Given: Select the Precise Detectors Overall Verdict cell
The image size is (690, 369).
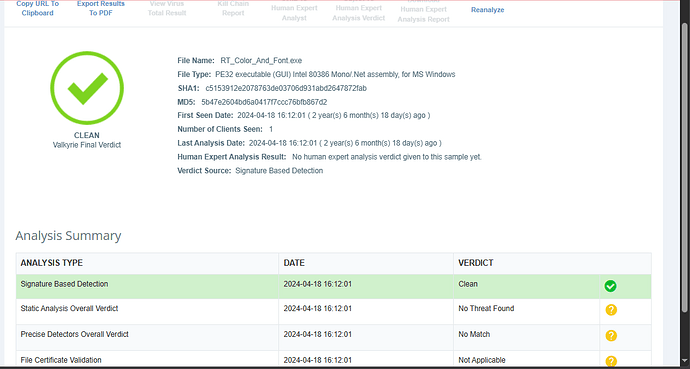Looking at the screenshot, I should (x=147, y=337).
